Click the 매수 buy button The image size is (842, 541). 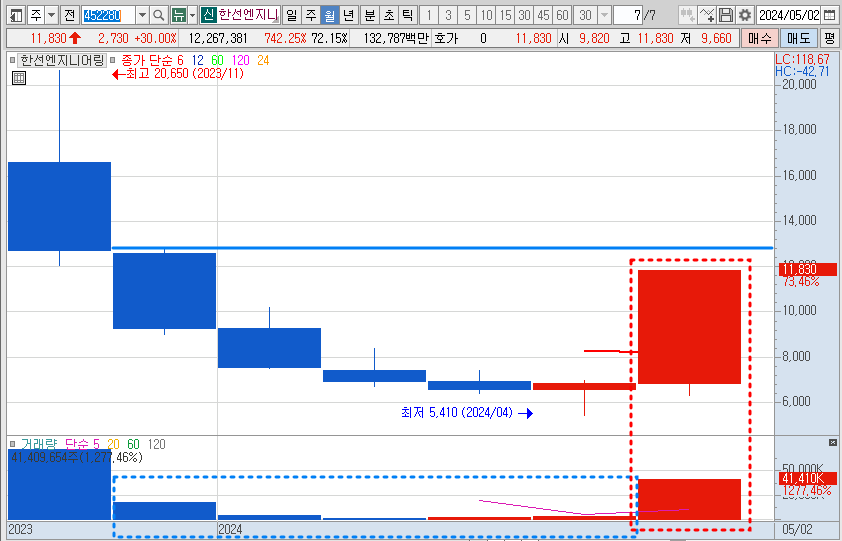click(x=759, y=38)
